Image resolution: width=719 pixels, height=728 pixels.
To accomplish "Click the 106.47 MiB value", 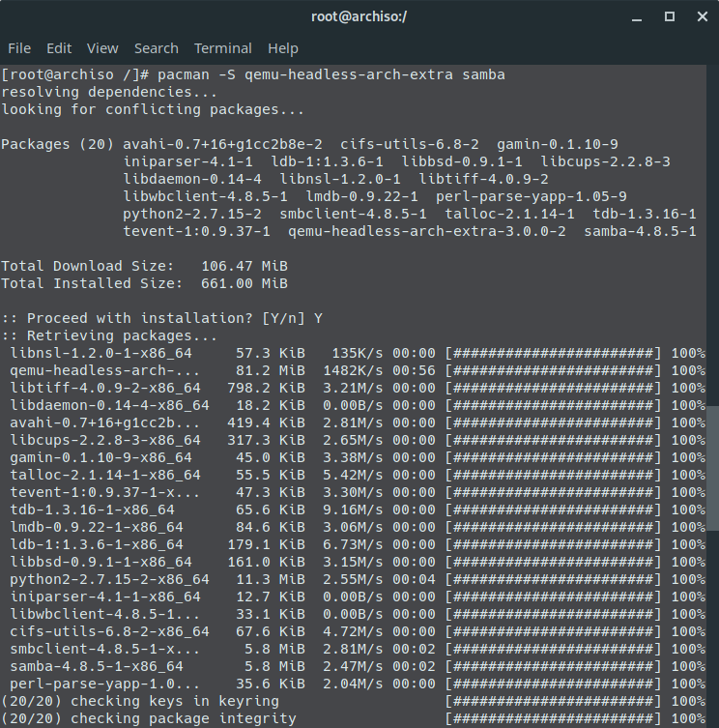I will tap(244, 266).
